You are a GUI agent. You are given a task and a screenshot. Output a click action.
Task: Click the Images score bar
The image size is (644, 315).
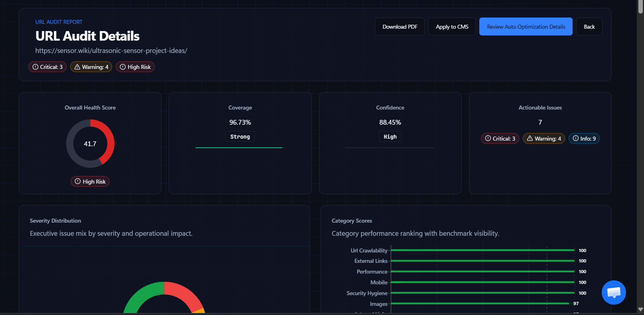[x=480, y=303]
